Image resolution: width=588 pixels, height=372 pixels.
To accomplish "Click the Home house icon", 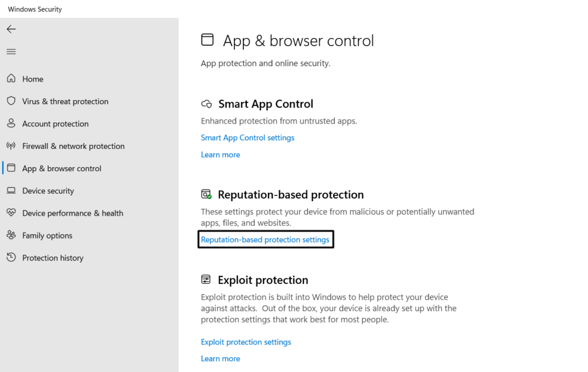I will click(x=11, y=79).
